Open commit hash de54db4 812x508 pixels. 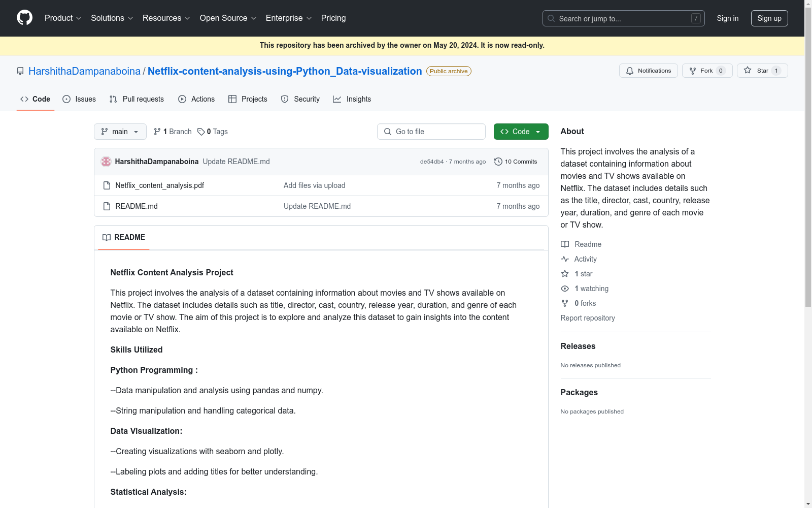click(x=432, y=162)
